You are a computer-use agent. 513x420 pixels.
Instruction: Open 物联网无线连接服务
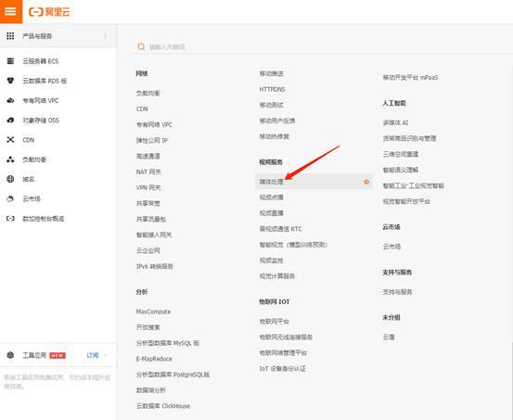pyautogui.click(x=286, y=337)
